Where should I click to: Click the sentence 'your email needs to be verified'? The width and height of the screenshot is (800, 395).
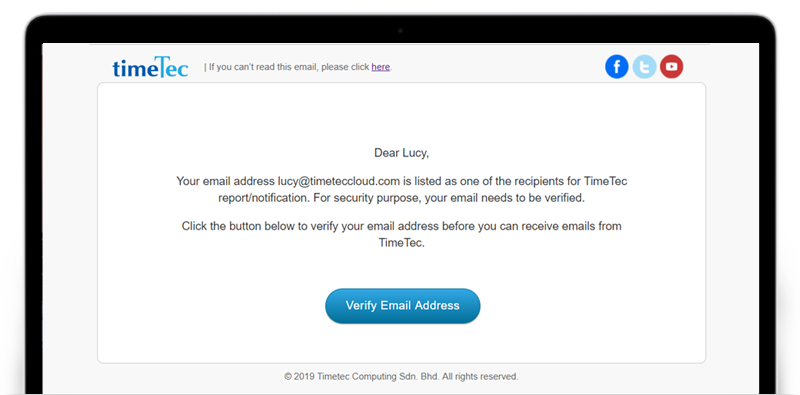[504, 198]
